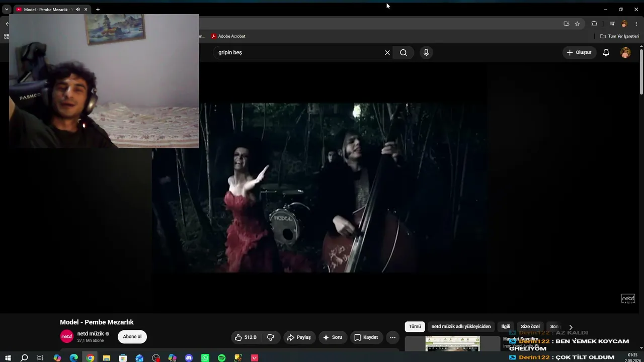Share the video via Paylaş
Viewport: 644px width, 362px height.
(299, 337)
